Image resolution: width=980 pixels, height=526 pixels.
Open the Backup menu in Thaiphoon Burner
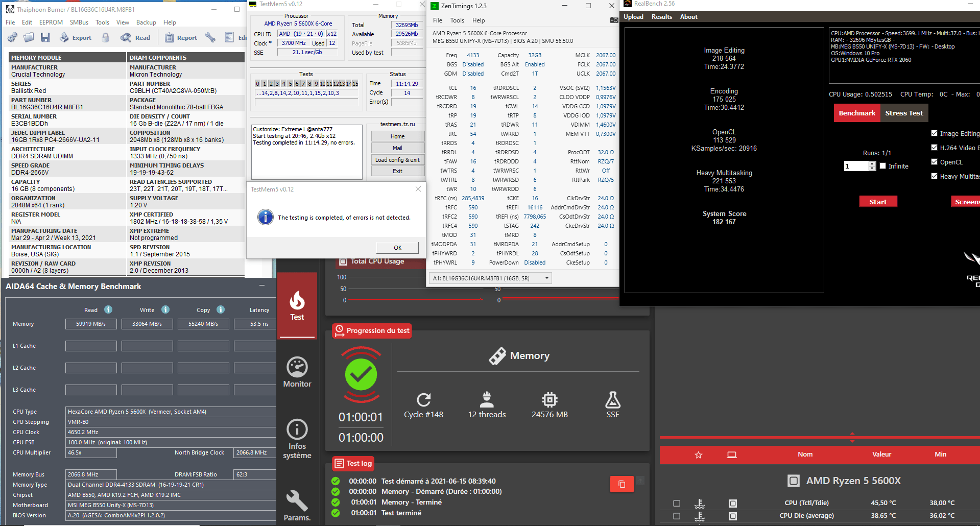coord(146,22)
